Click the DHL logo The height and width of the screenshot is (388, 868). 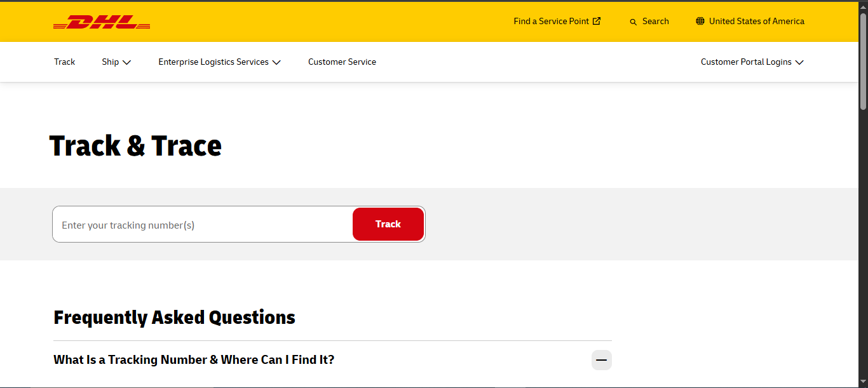click(102, 22)
